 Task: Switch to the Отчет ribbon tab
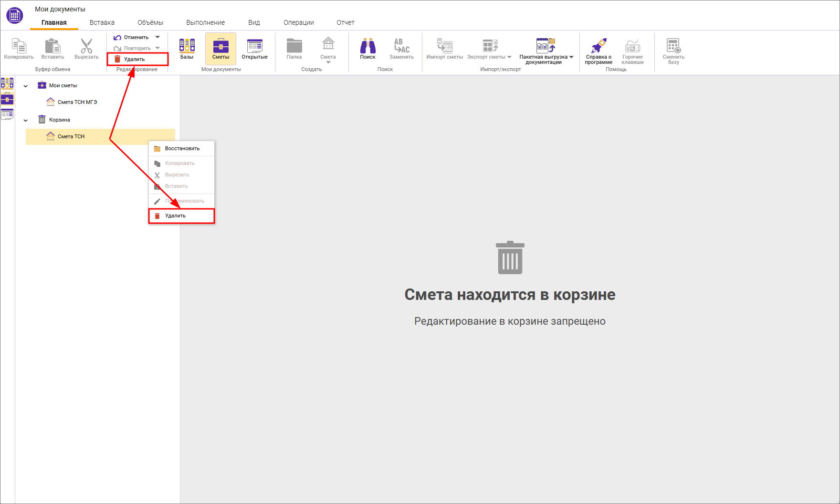pos(345,22)
